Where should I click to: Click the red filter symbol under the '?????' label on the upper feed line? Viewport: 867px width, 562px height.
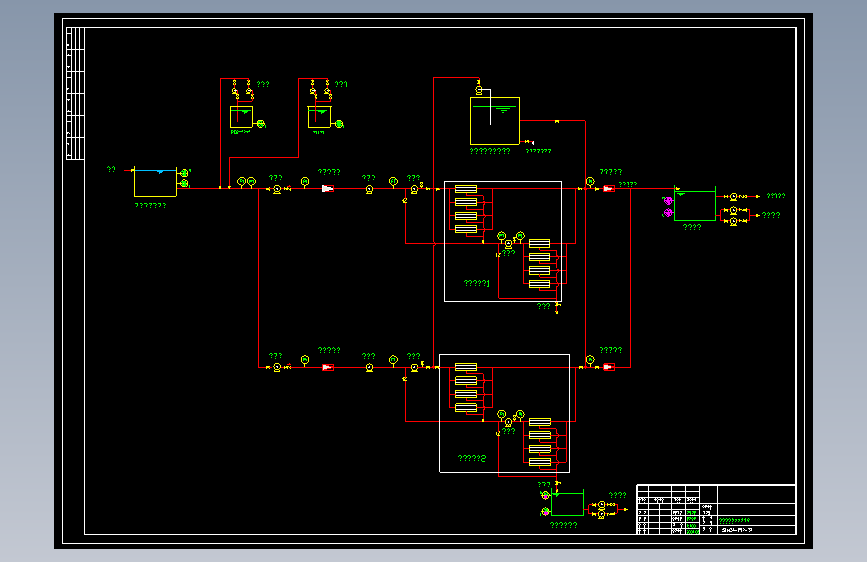coord(328,189)
